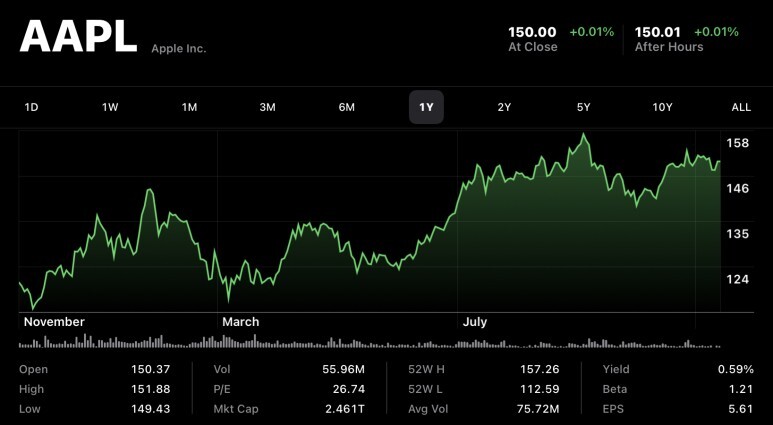Image resolution: width=773 pixels, height=425 pixels.
Task: Click the Apple Inc. company name
Action: coord(179,49)
